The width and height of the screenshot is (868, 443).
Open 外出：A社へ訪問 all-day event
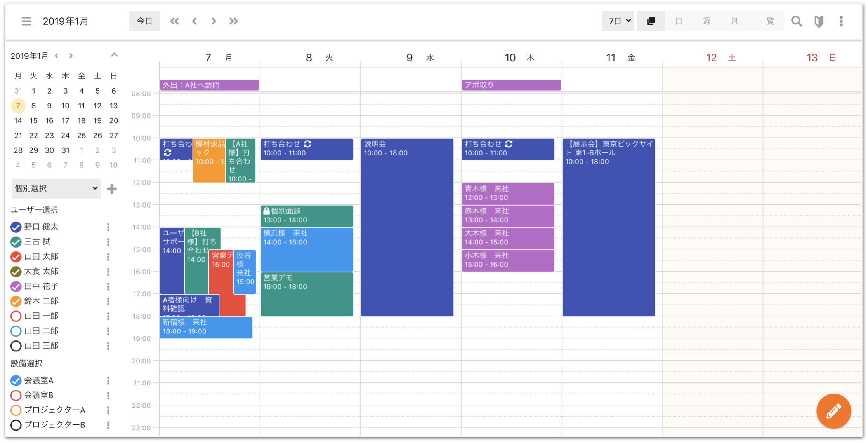[x=209, y=85]
